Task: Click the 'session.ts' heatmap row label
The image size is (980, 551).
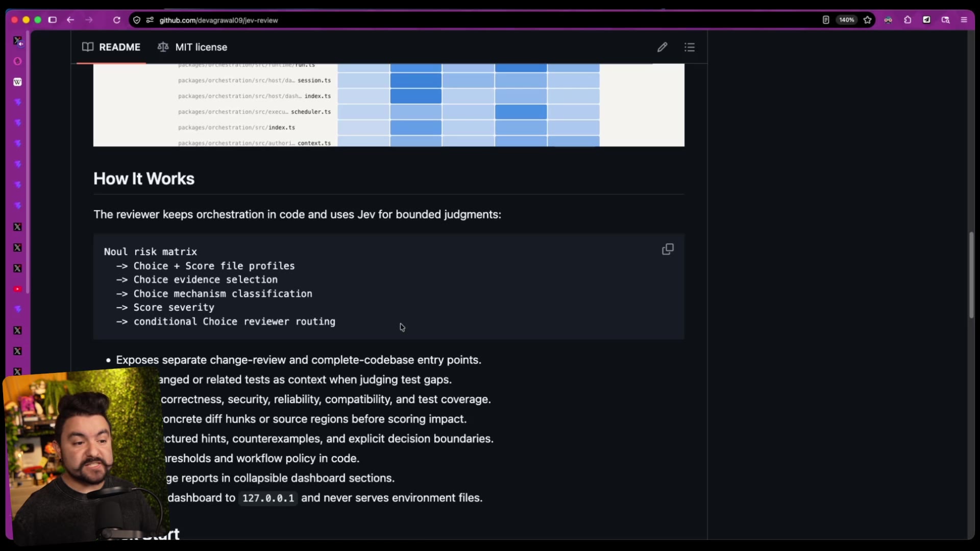Action: coord(314,80)
